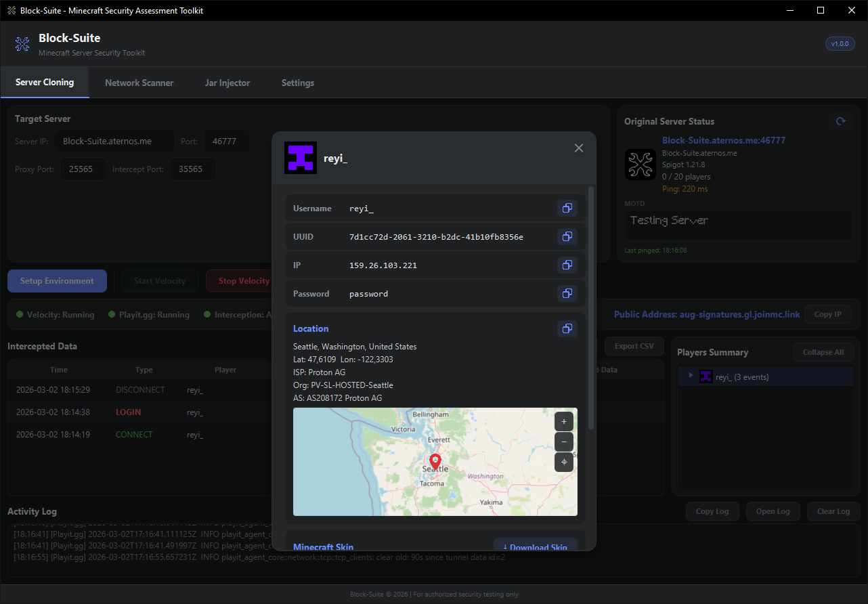The height and width of the screenshot is (604, 868).
Task: Open the Public Address joinmc.link
Action: coord(707,314)
